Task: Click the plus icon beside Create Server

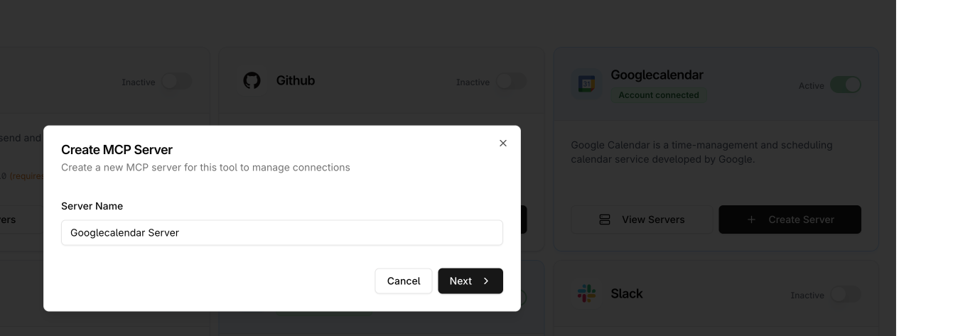Action: (x=751, y=220)
